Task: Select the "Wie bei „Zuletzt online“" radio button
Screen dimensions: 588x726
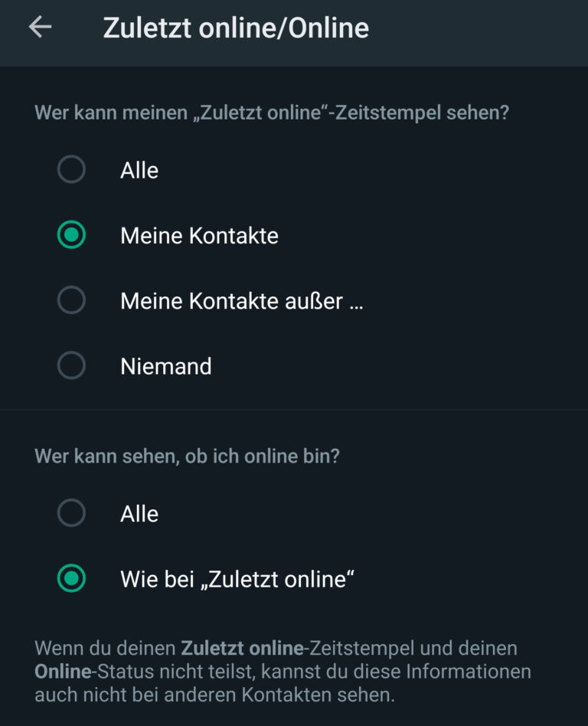Action: 71,579
